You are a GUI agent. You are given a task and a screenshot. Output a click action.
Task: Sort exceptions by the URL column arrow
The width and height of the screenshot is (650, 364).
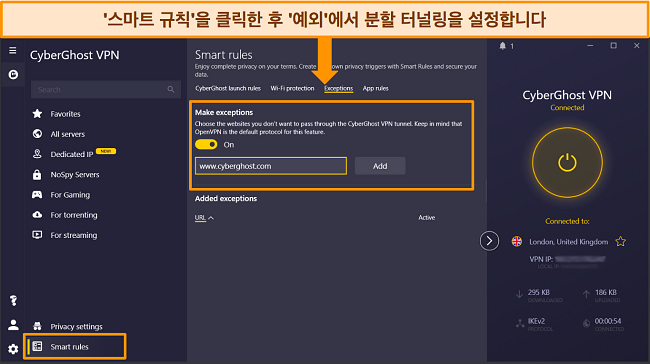pos(211,218)
